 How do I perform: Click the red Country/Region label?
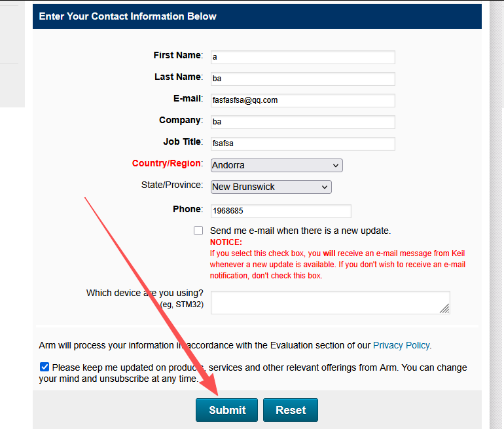click(167, 163)
